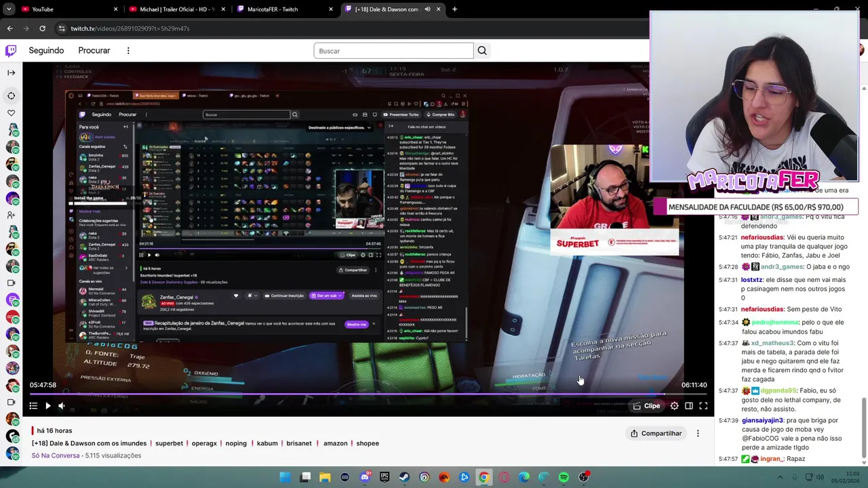
Task: Open the Seguindo menu item
Action: click(46, 51)
